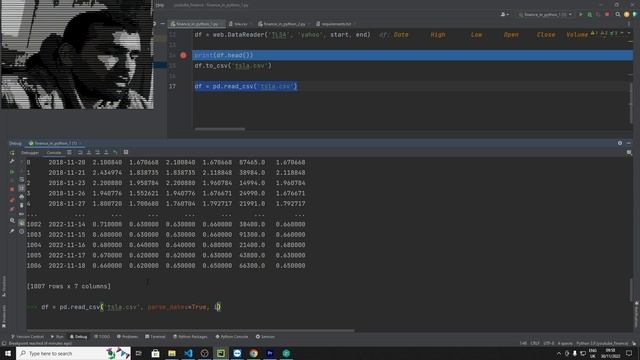Click the Show Execution Point icon
This screenshot has height=360, width=640.
69,152
